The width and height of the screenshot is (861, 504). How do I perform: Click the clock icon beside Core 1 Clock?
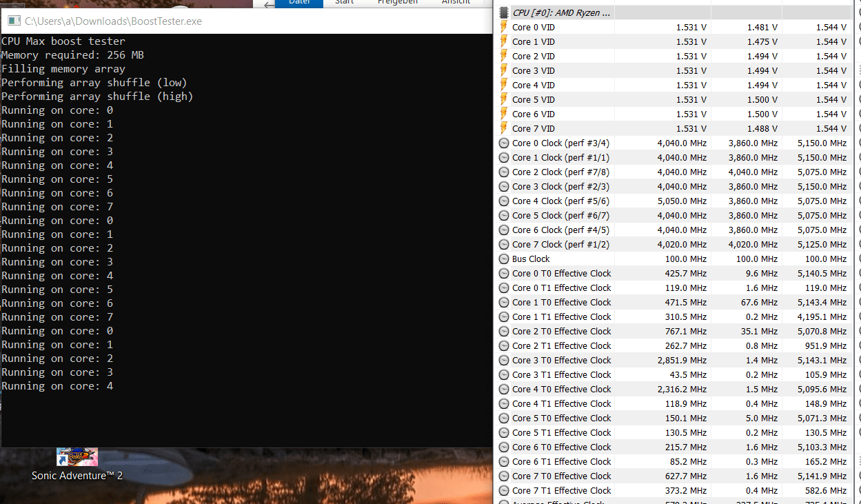(505, 157)
